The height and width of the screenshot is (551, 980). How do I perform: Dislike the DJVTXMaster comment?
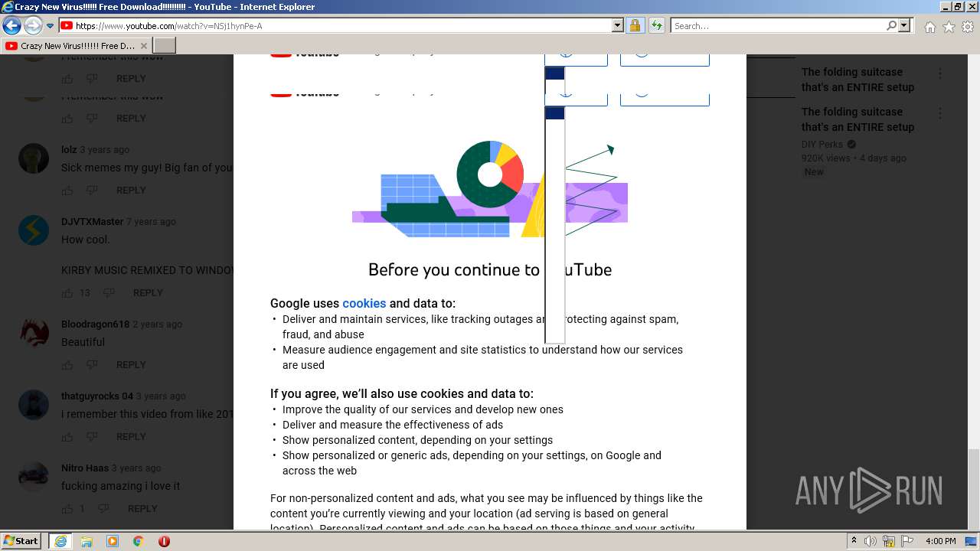[109, 293]
